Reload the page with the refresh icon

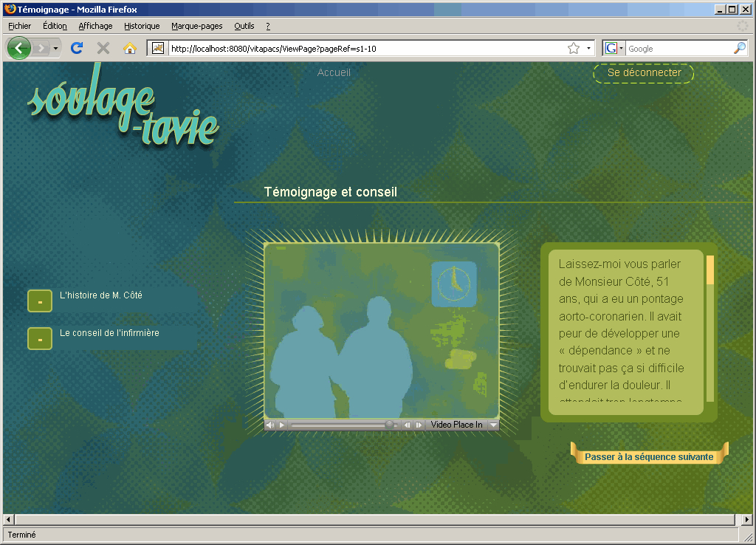click(76, 48)
